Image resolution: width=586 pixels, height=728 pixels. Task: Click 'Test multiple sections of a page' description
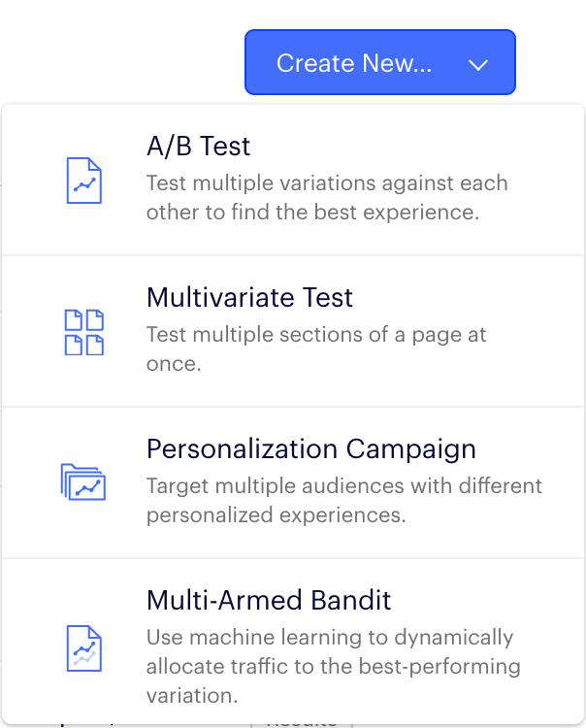point(316,334)
